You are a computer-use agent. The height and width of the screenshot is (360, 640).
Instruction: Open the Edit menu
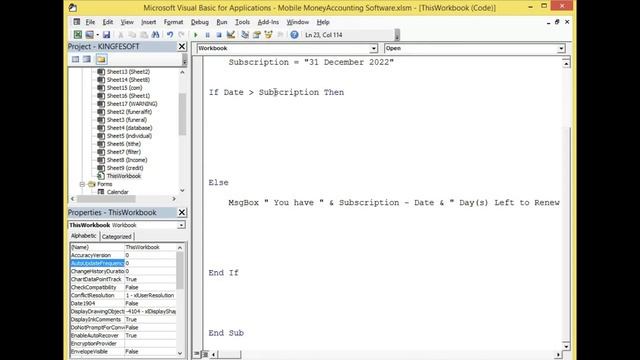pyautogui.click(x=108, y=22)
